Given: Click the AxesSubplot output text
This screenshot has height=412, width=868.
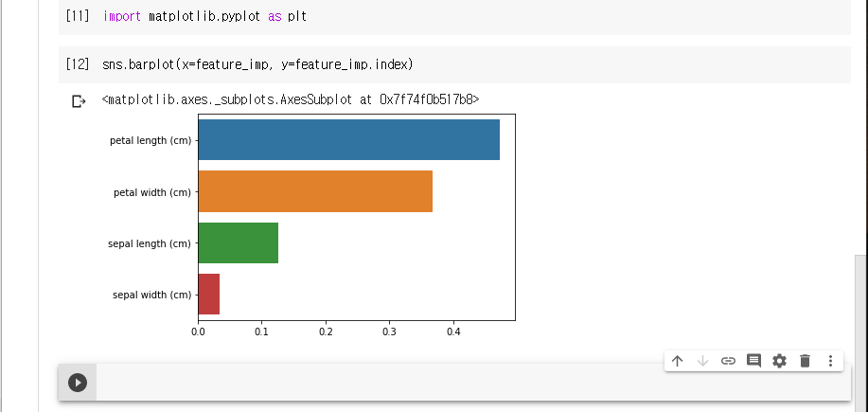Looking at the screenshot, I should pos(290,99).
